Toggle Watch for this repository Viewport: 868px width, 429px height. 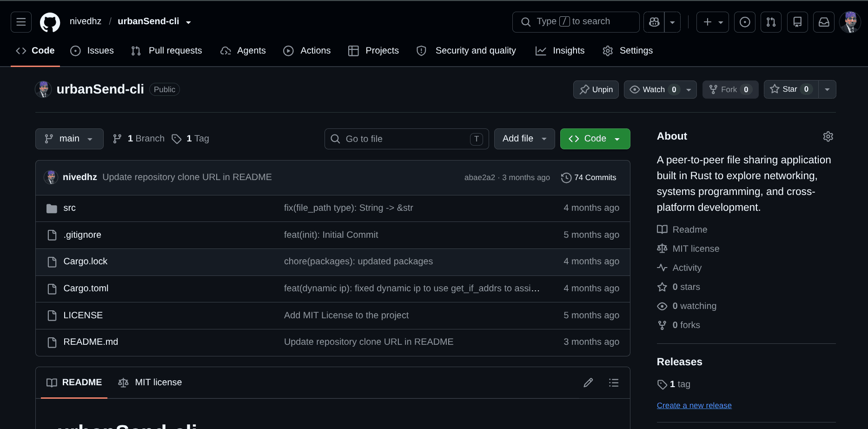click(x=660, y=89)
